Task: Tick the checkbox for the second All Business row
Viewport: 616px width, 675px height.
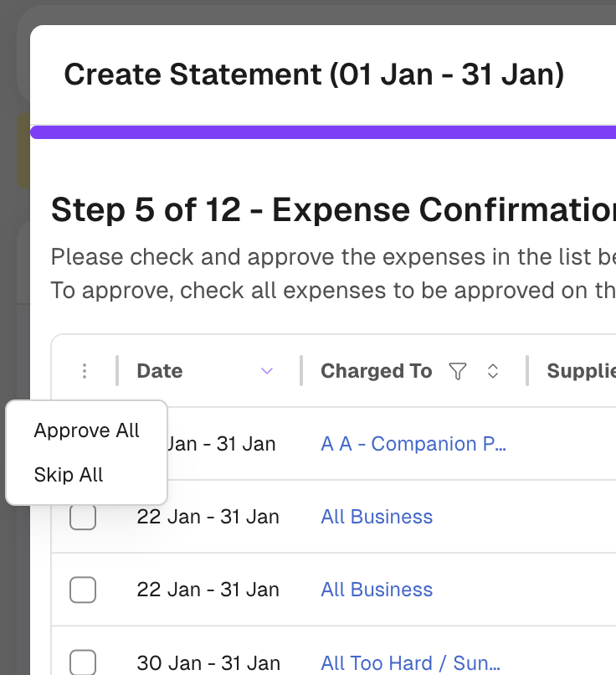Action: 83,590
